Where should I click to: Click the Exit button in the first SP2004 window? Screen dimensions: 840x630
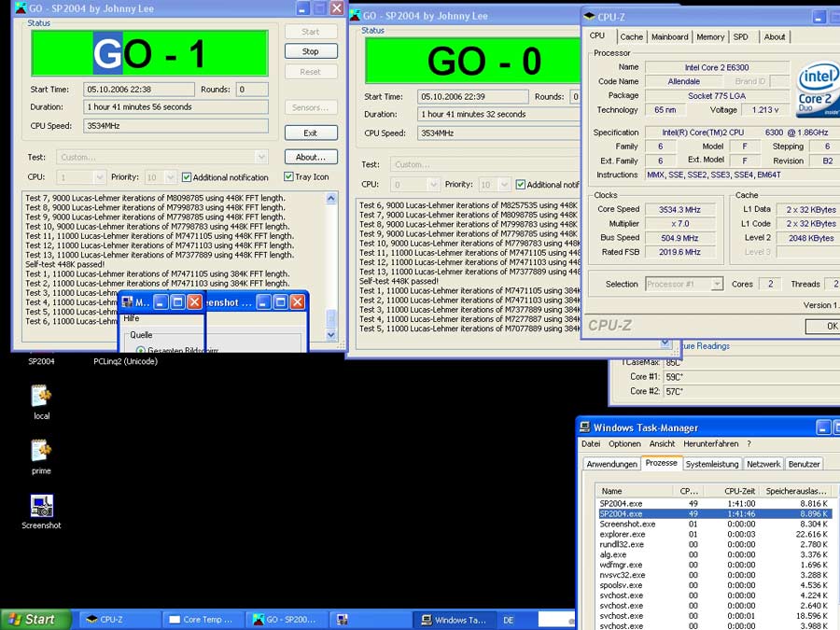pyautogui.click(x=311, y=133)
